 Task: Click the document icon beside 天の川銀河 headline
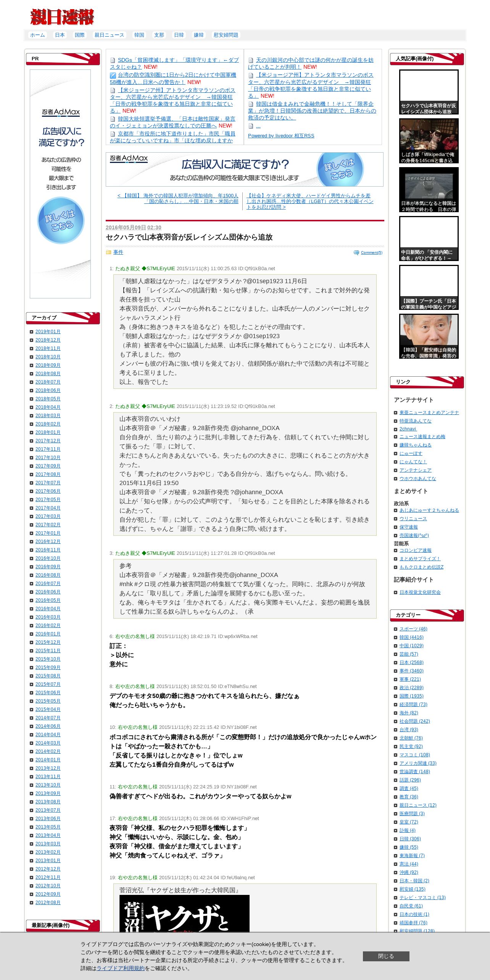(251, 60)
